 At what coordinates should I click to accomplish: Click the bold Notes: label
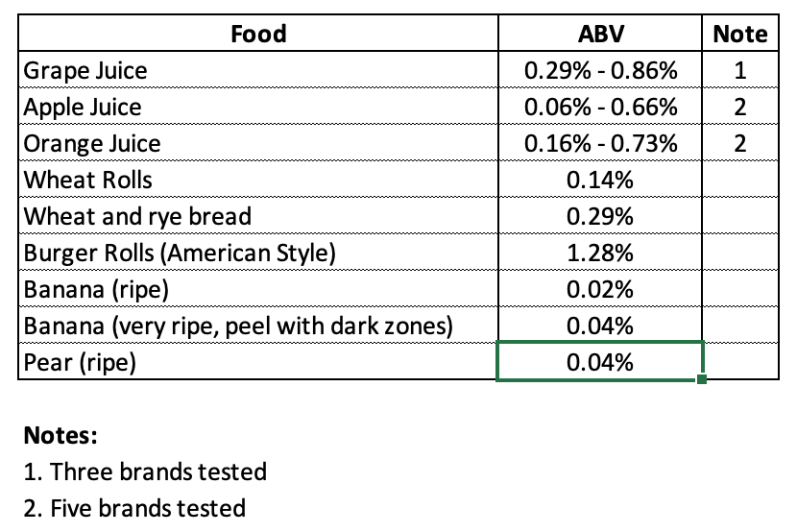coord(60,436)
